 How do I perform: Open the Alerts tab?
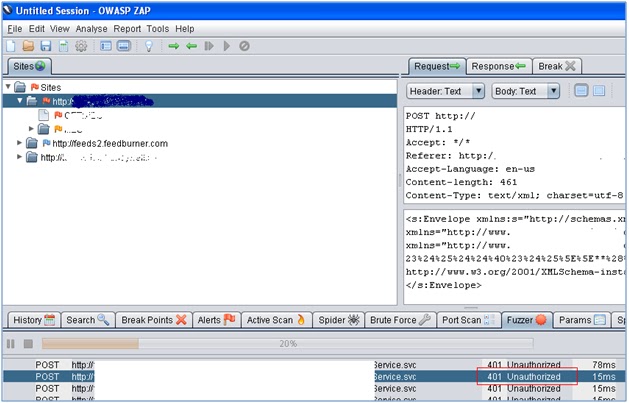[x=217, y=320]
